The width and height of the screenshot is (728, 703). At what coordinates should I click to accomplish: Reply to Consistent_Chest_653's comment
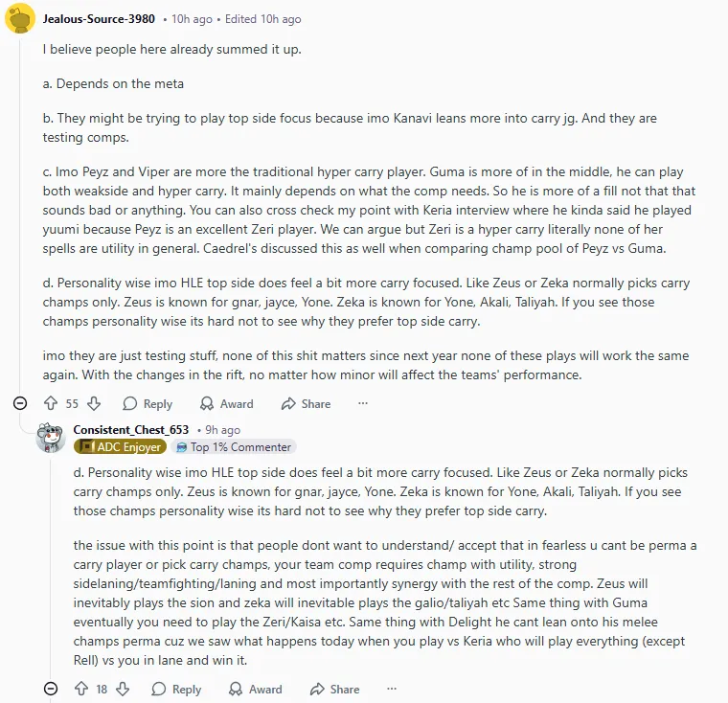click(176, 689)
